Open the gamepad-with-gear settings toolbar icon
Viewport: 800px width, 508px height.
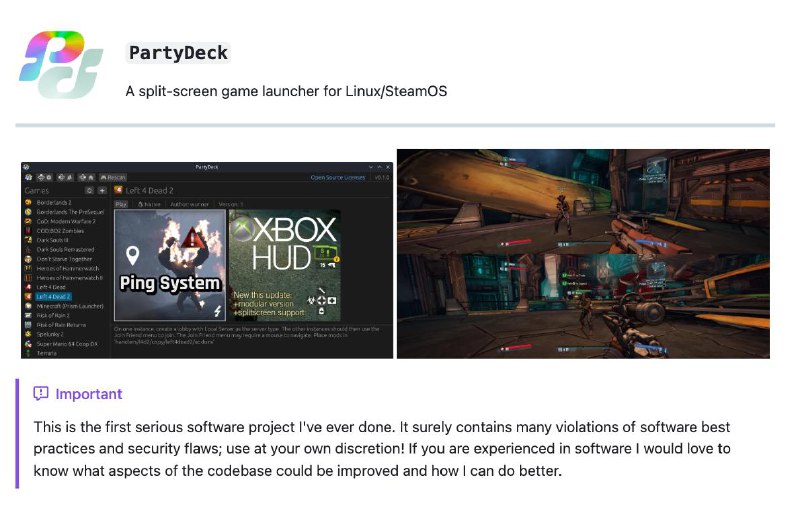point(44,177)
